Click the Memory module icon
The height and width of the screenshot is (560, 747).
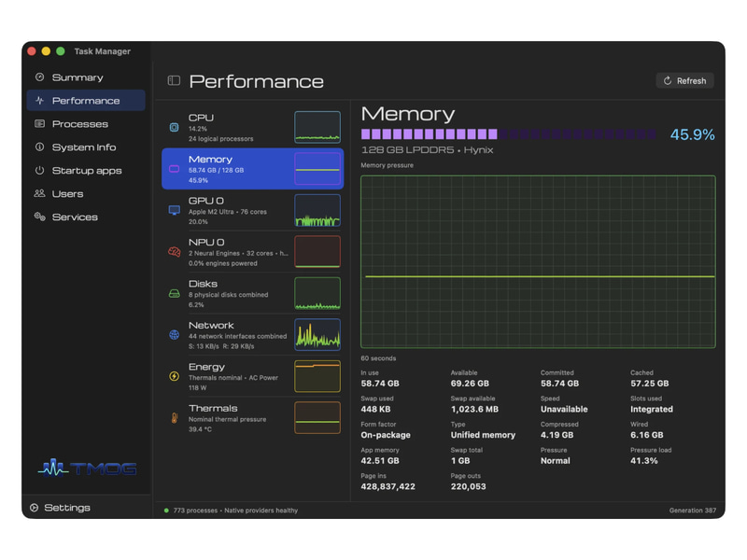pyautogui.click(x=175, y=169)
